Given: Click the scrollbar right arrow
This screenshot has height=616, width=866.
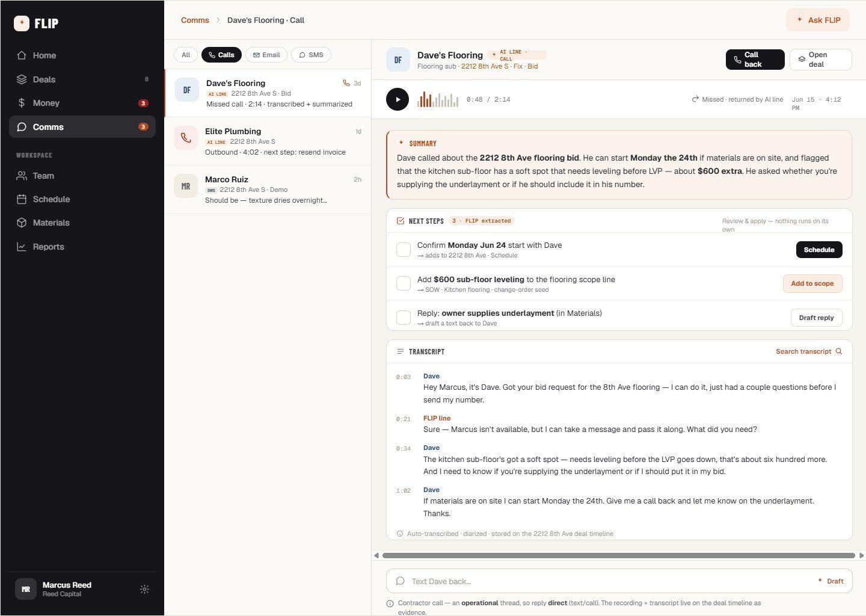Looking at the screenshot, I should coord(861,555).
